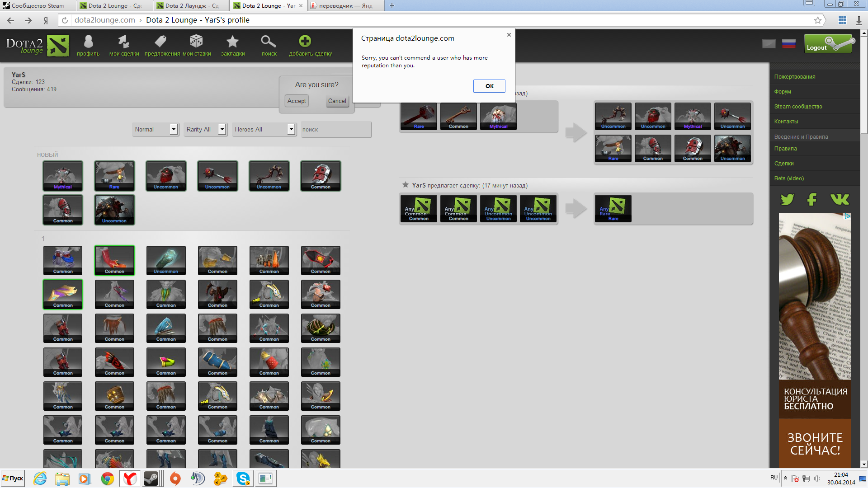Image resolution: width=868 pixels, height=488 pixels.
Task: Click the page reload icon
Action: [65, 20]
